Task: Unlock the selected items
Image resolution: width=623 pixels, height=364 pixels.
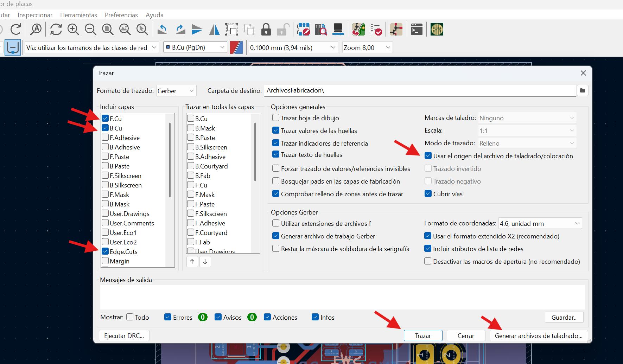Action: pos(283,29)
